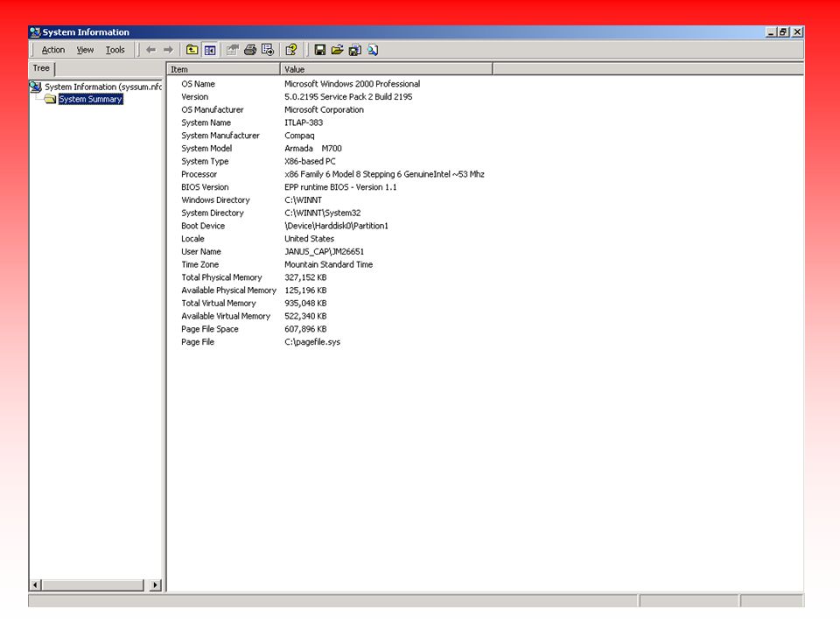
Task: Select System Summary in the tree
Action: tap(90, 99)
